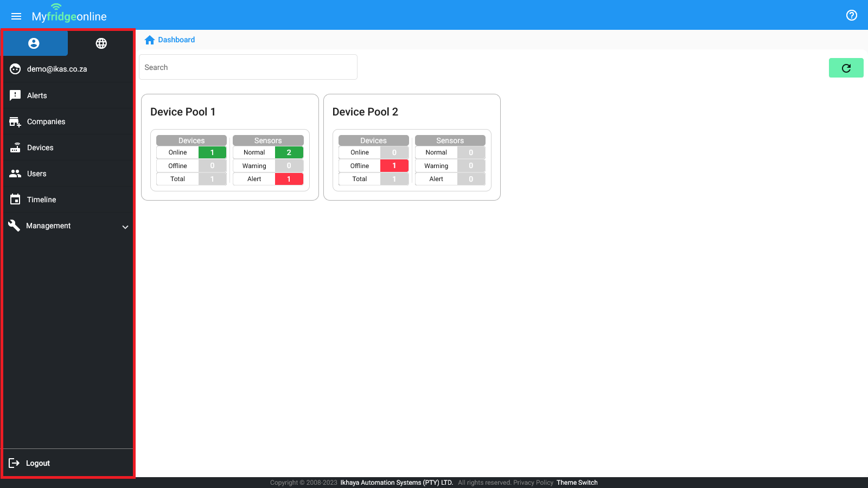
Task: Click the Devices header in Device Pool 1
Action: click(x=192, y=140)
